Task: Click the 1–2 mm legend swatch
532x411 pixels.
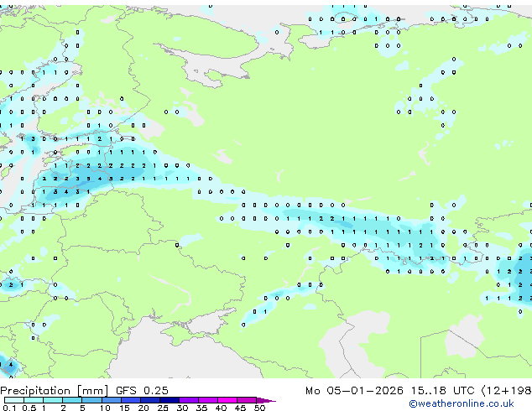Action: 53,400
